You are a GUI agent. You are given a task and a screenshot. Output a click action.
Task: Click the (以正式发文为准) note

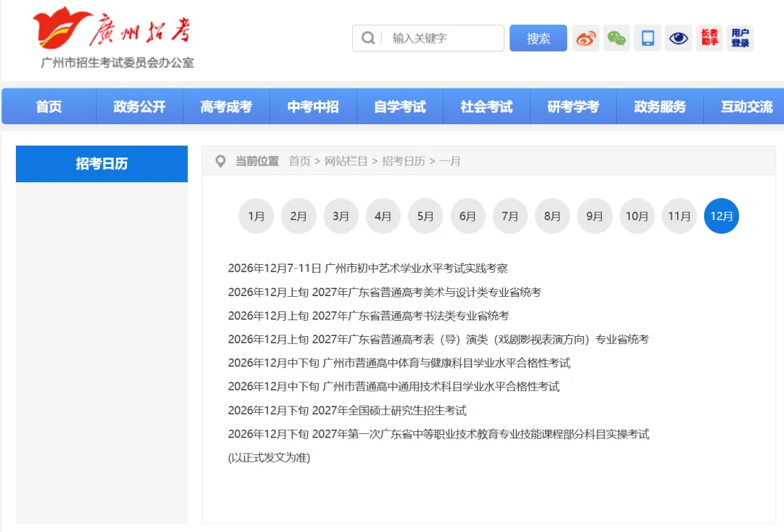269,457
